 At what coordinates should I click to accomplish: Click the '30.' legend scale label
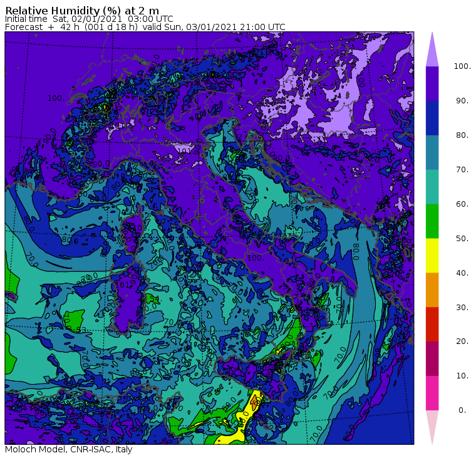462,308
